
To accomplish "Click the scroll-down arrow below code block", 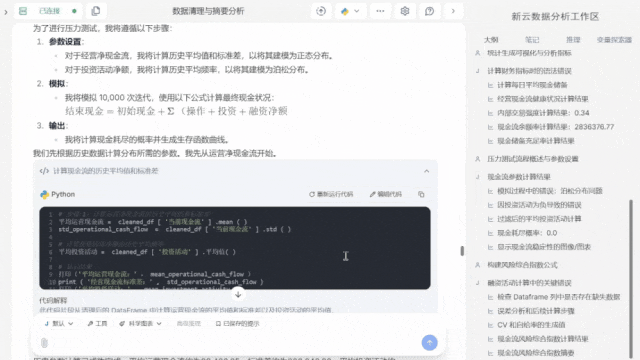I will pos(238,294).
